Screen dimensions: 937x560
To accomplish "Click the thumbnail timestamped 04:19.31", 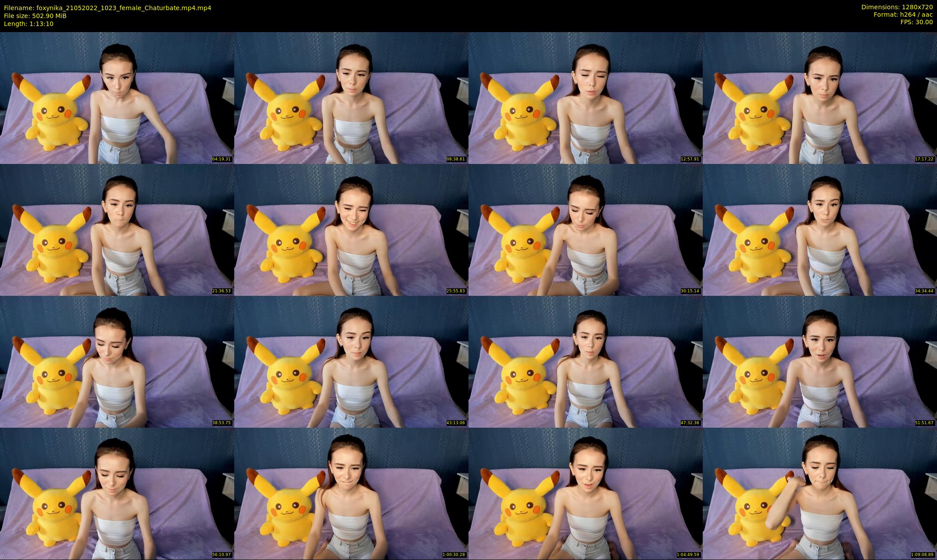I will [x=117, y=98].
